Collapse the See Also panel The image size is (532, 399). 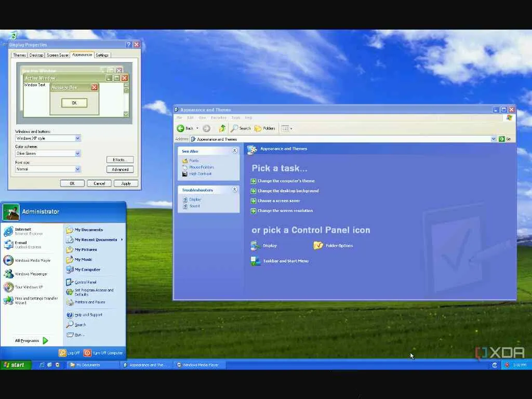tap(234, 151)
